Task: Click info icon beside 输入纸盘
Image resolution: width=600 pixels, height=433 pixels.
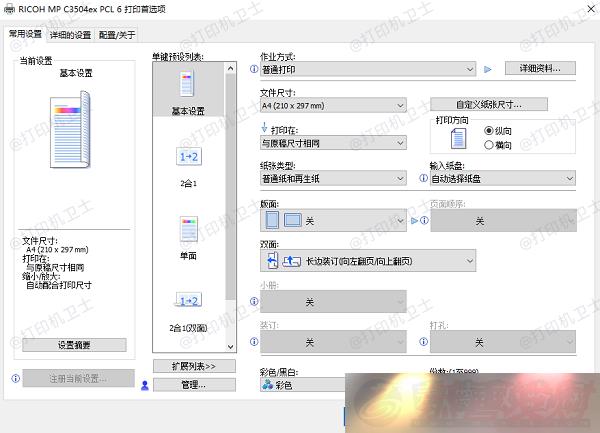Action: coord(423,178)
